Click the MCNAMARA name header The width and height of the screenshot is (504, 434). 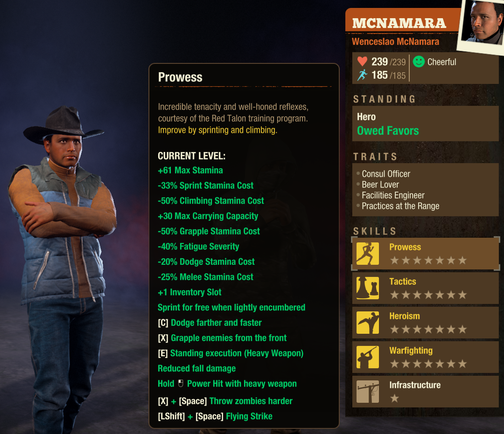399,23
